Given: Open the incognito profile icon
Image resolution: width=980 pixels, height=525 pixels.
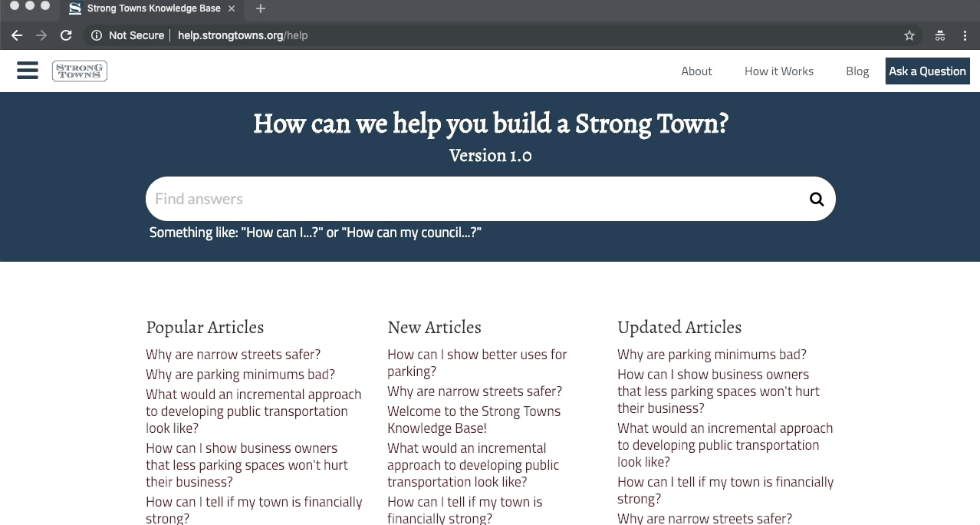Looking at the screenshot, I should click(x=940, y=35).
